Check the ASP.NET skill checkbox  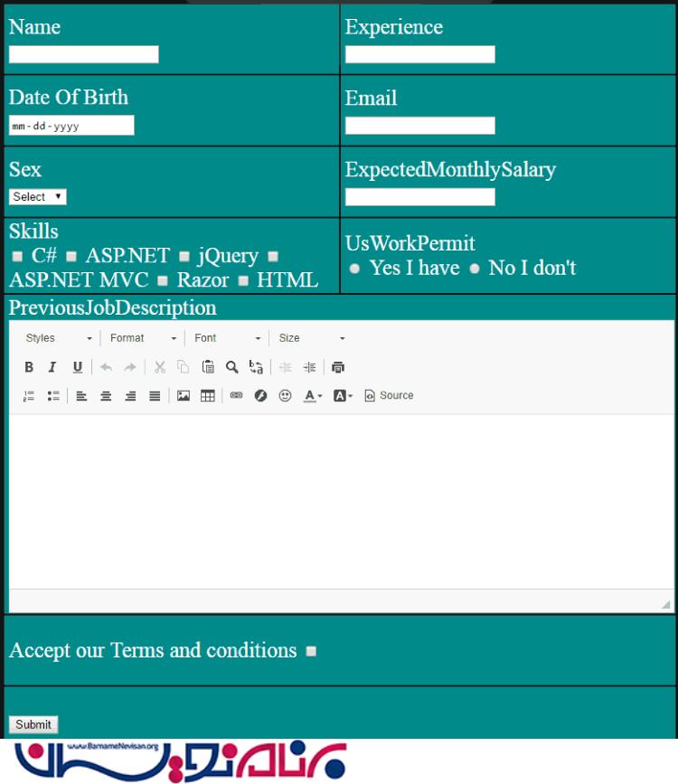(71, 257)
